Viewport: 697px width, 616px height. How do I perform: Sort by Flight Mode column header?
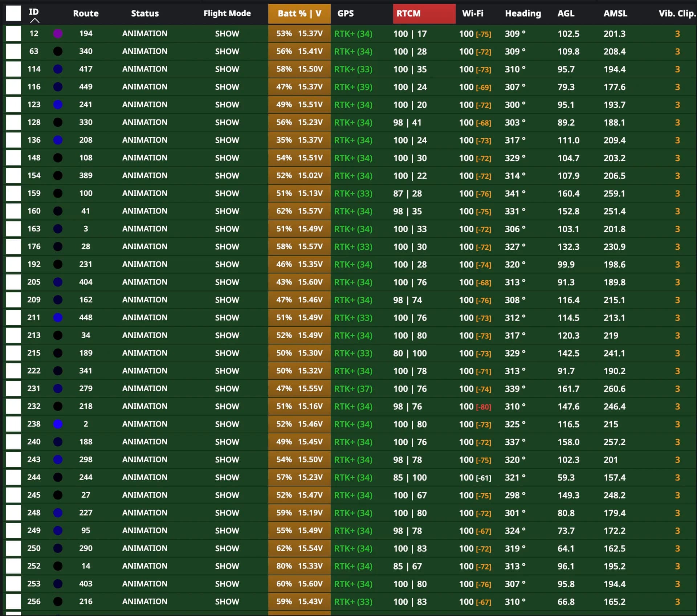(x=227, y=13)
